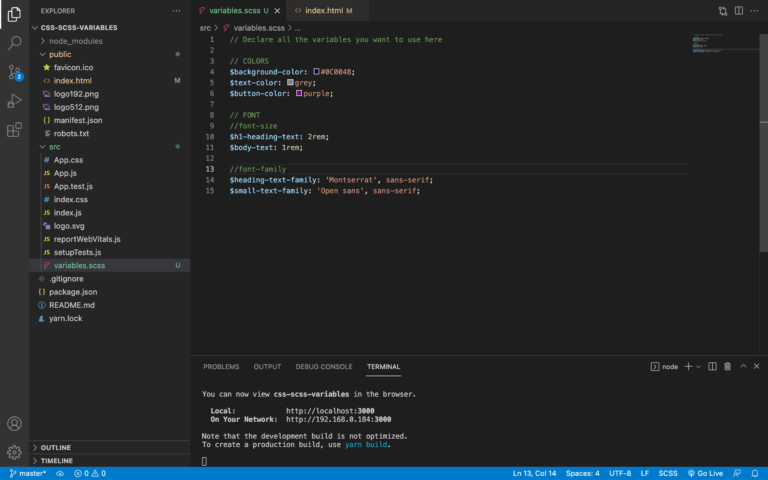768x480 pixels.
Task: Open the launch profile dropdown beside plus
Action: point(698,367)
